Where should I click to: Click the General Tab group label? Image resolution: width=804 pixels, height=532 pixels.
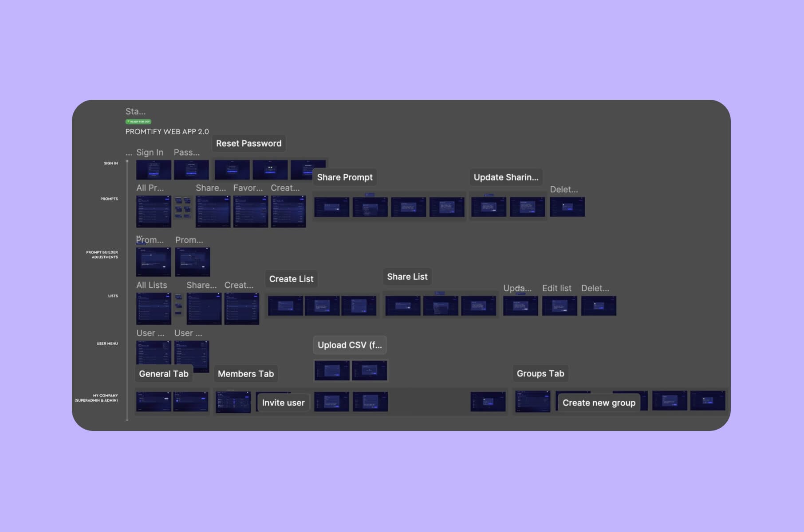pos(164,374)
